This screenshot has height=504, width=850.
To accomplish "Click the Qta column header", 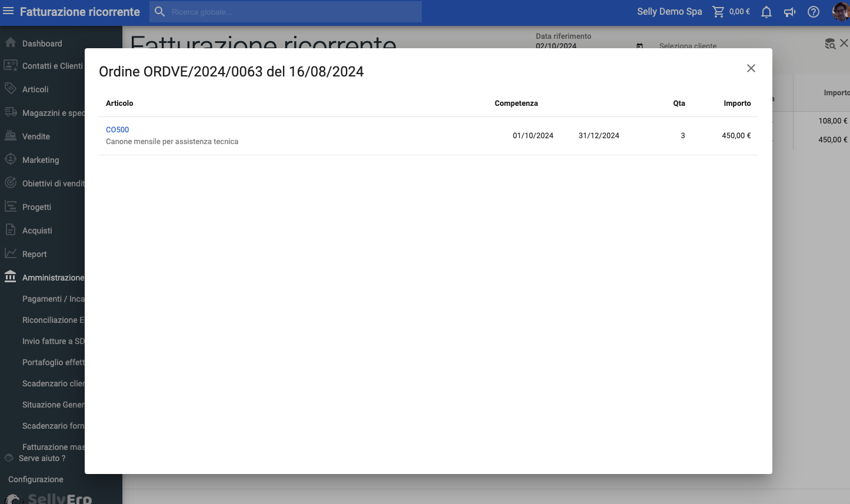I will tap(679, 103).
